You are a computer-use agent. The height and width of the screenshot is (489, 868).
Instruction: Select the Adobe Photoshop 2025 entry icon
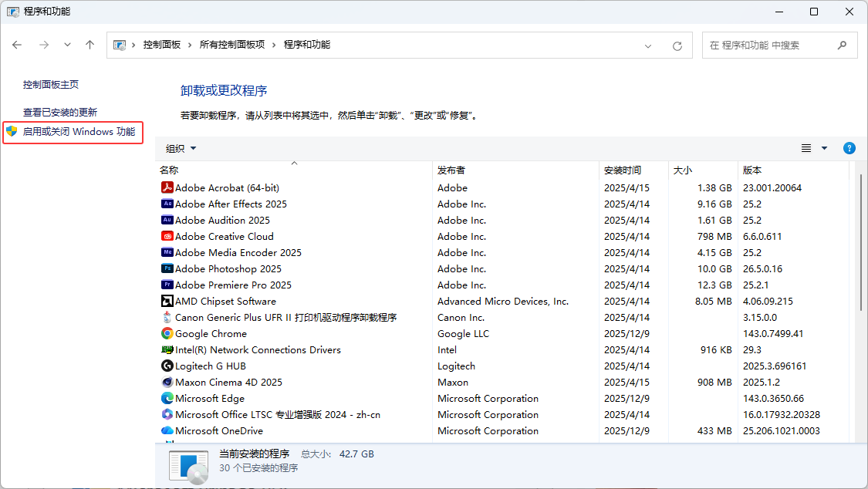click(x=167, y=268)
